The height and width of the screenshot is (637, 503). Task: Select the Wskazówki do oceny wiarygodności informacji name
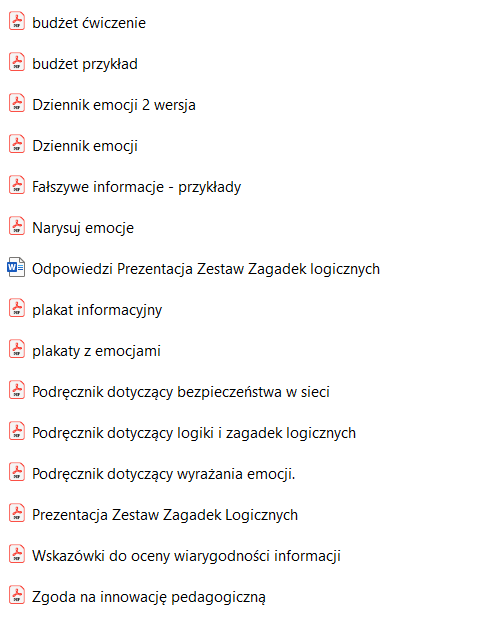186,556
